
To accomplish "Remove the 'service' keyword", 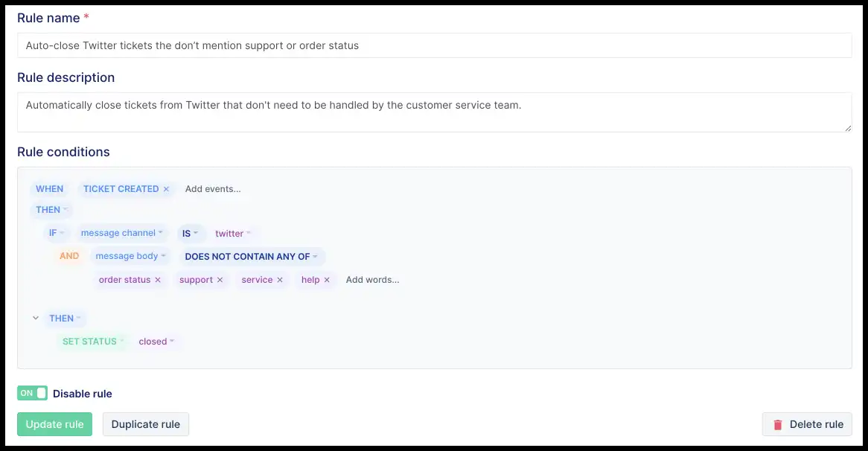I will pyautogui.click(x=280, y=280).
